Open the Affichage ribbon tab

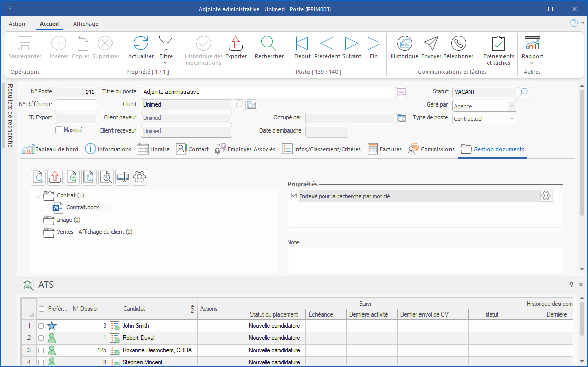coord(86,24)
